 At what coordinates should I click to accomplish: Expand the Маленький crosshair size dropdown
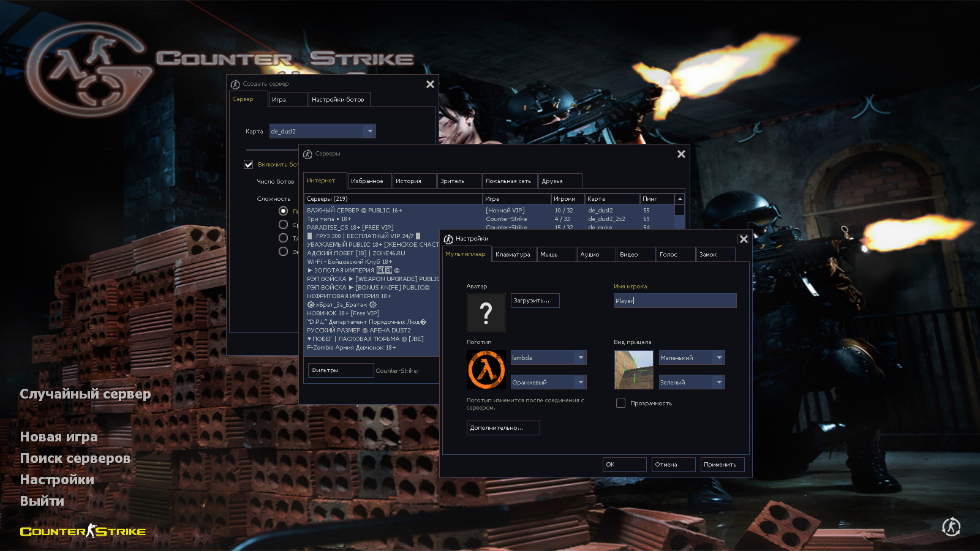tap(719, 358)
